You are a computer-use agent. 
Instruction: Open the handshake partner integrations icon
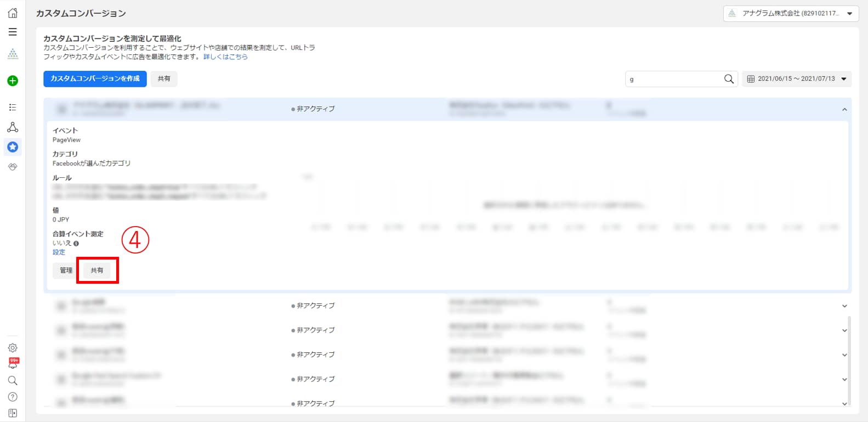click(x=13, y=167)
